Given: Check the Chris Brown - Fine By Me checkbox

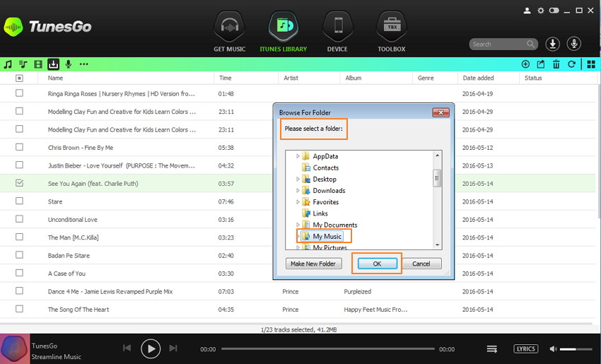Looking at the screenshot, I should 19,147.
